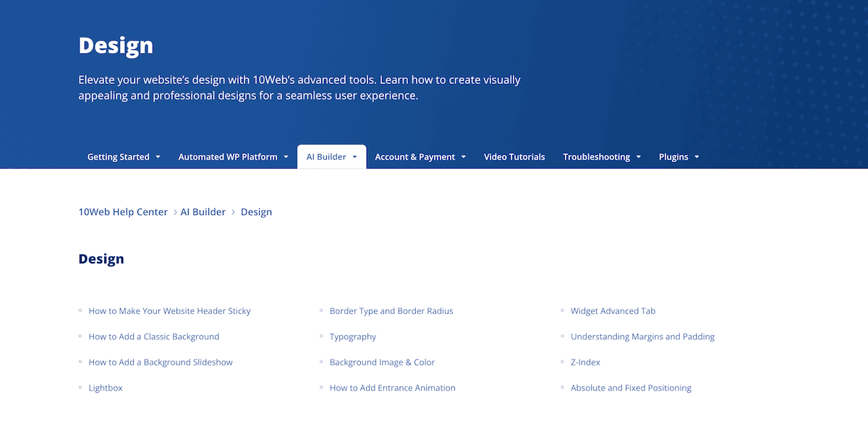The width and height of the screenshot is (868, 437).
Task: Expand the Plugins dropdown arrow
Action: 697,157
